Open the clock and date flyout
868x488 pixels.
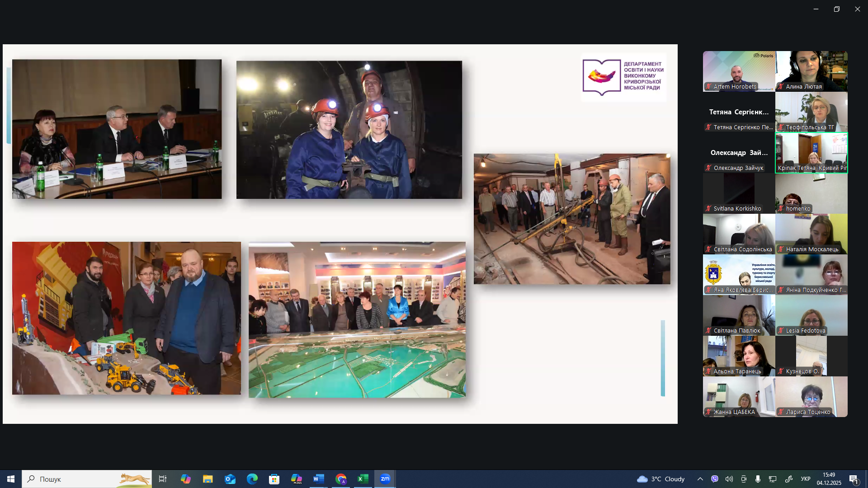(829, 479)
